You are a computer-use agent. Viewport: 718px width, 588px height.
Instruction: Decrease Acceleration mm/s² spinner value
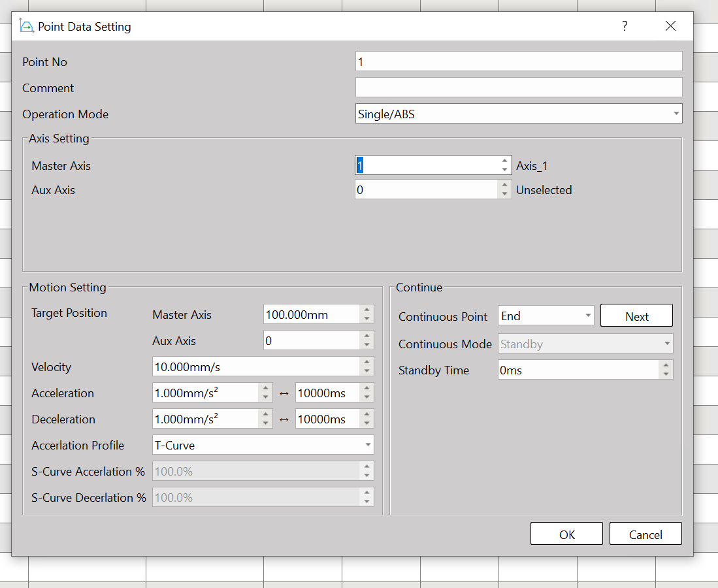coord(265,397)
